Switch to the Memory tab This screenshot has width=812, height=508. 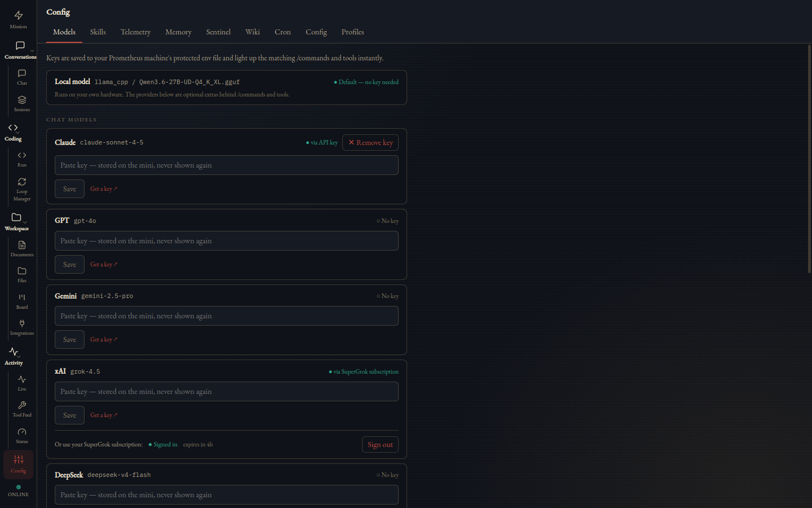click(178, 32)
